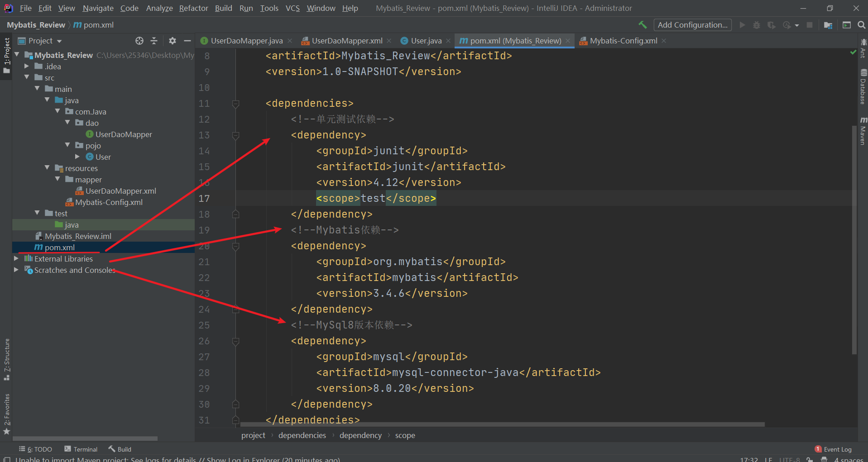This screenshot has width=868, height=462.
Task: Expand the User class node
Action: click(77, 157)
